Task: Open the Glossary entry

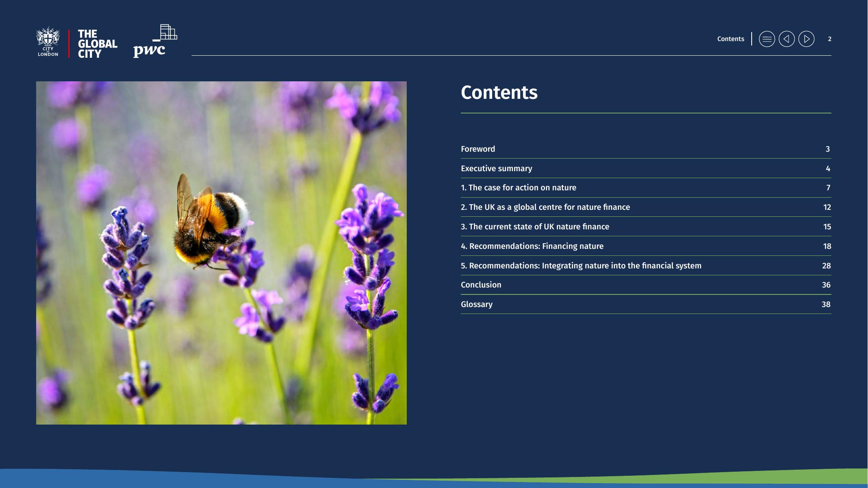Action: [476, 304]
